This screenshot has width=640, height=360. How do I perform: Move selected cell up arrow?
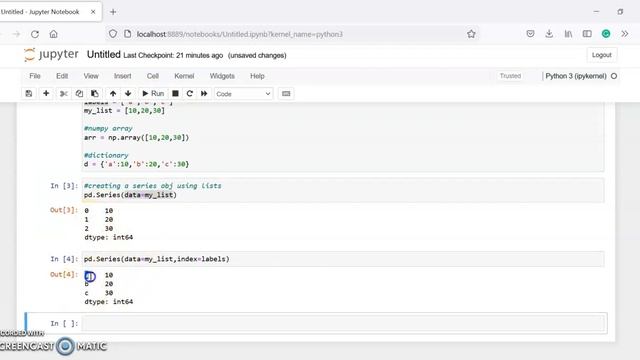[113, 93]
